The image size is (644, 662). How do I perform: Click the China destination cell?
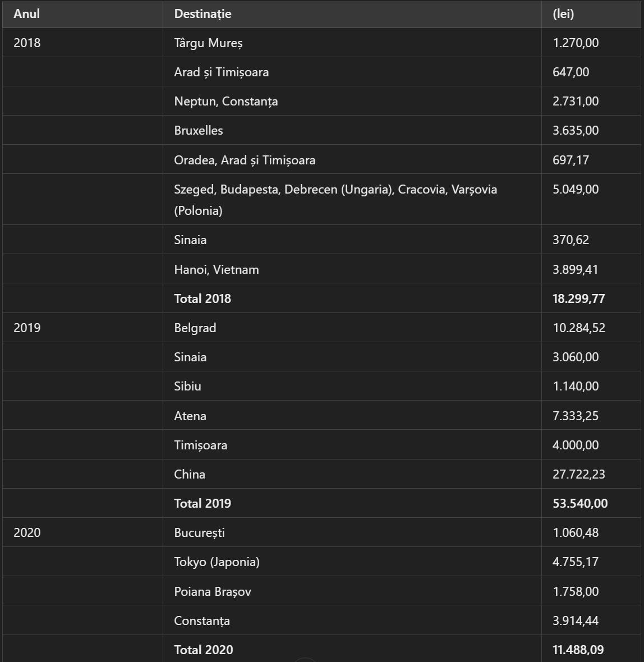(x=189, y=475)
